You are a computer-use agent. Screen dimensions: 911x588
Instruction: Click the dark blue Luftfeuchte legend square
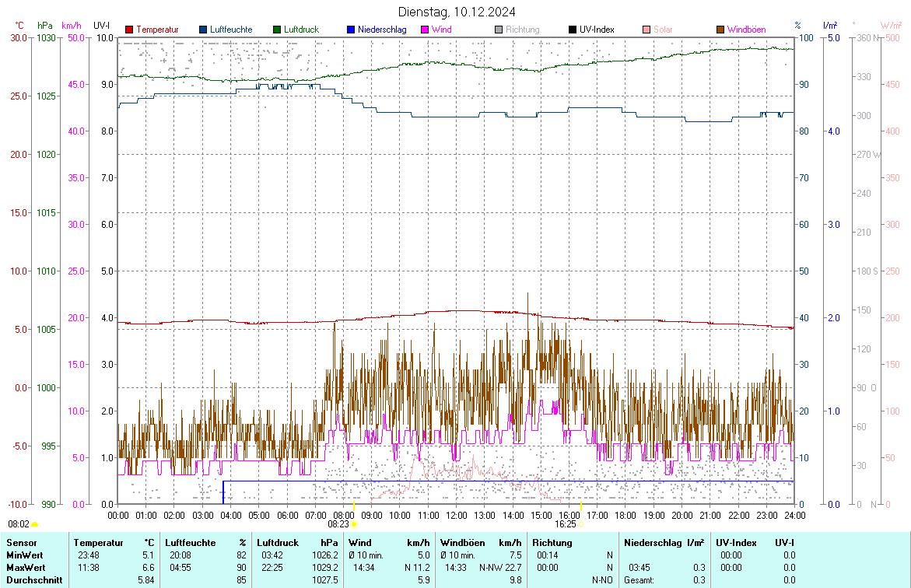pyautogui.click(x=203, y=30)
